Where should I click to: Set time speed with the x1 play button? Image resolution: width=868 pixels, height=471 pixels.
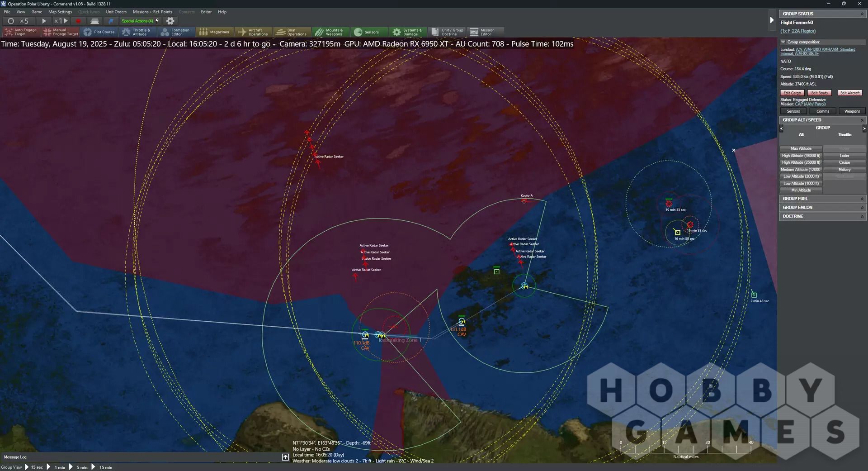pyautogui.click(x=61, y=21)
